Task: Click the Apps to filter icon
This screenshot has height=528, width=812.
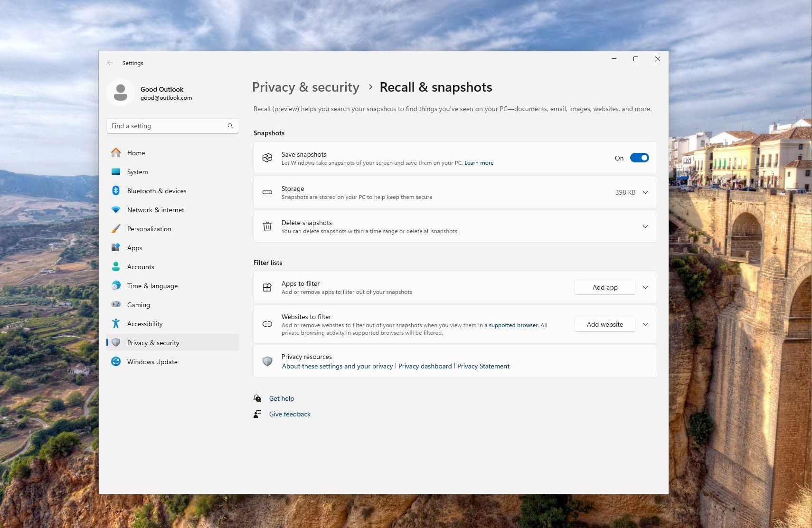Action: tap(267, 287)
